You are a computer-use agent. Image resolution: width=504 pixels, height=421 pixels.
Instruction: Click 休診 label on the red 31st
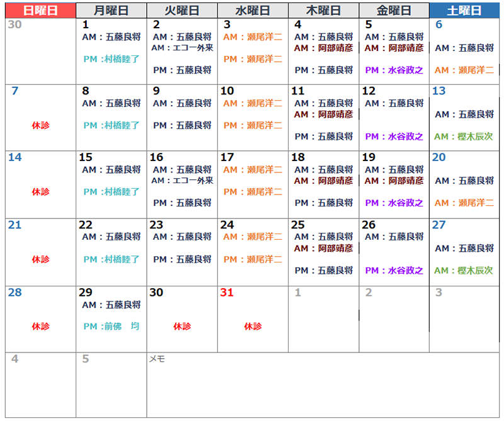253,327
